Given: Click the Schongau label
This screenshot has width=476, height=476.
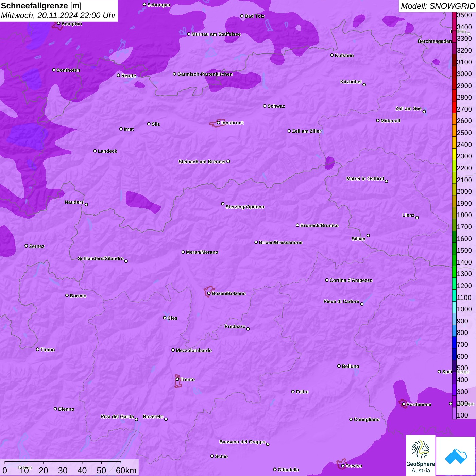Looking at the screenshot, I should coord(159,5).
